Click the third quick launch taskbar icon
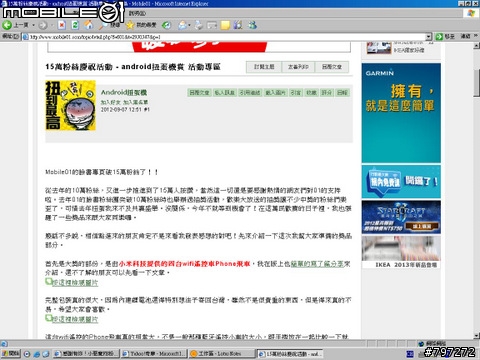Screen dimensions: 480x360 (x=46, y=354)
